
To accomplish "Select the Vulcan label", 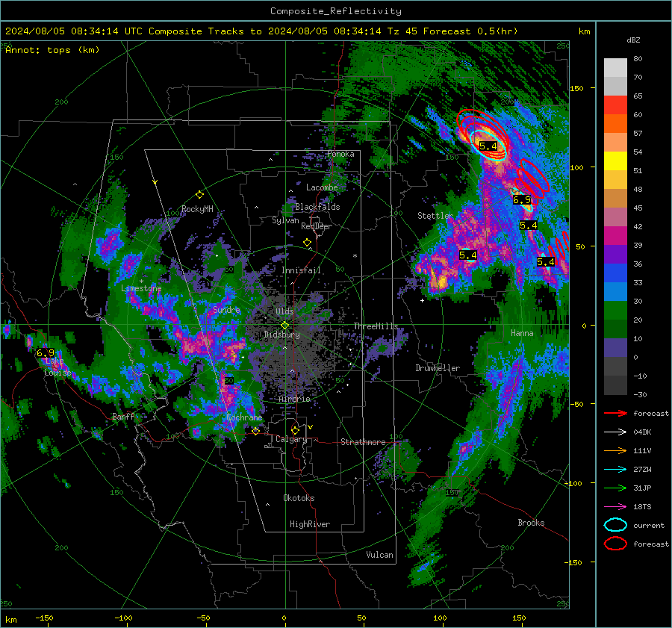I will pos(379,555).
